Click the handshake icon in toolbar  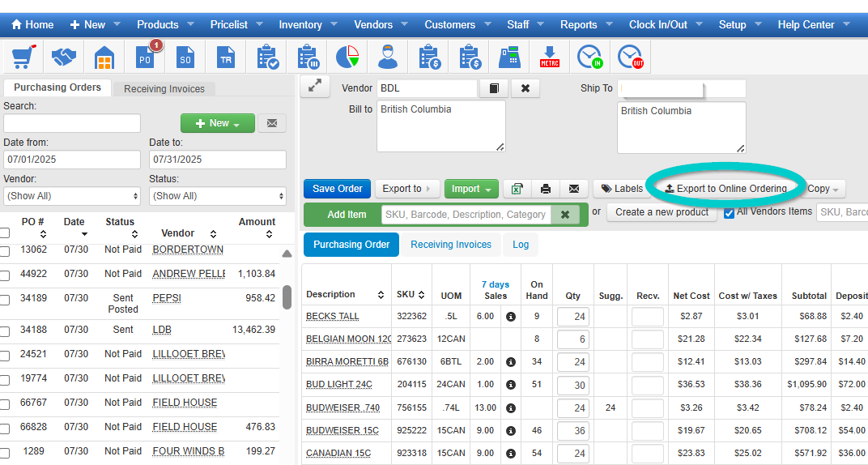(64, 57)
